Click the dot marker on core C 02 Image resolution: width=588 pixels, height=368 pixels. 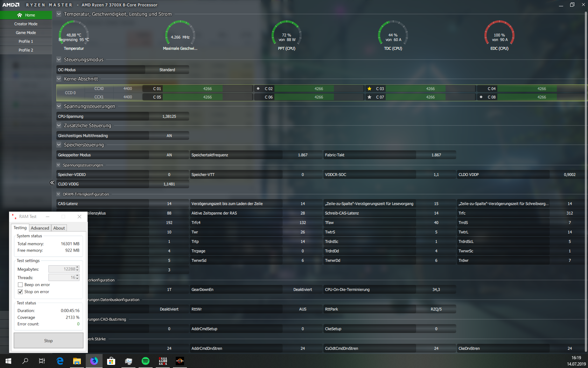coord(258,89)
